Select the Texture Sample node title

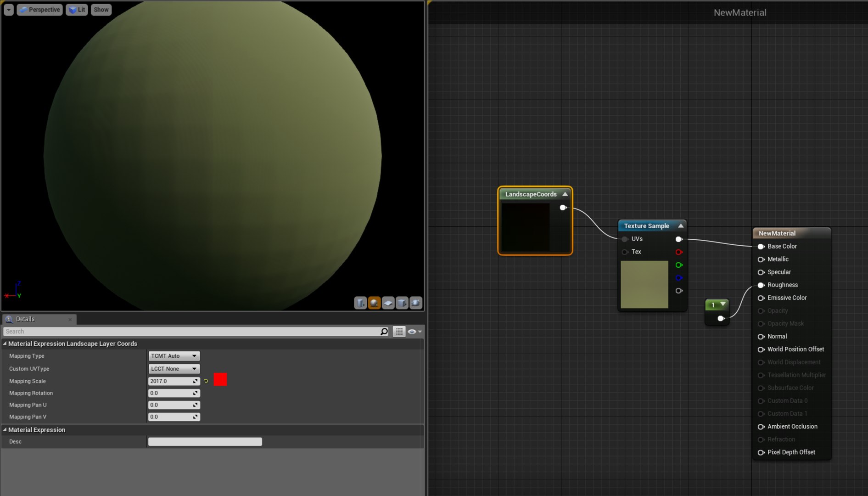click(646, 225)
